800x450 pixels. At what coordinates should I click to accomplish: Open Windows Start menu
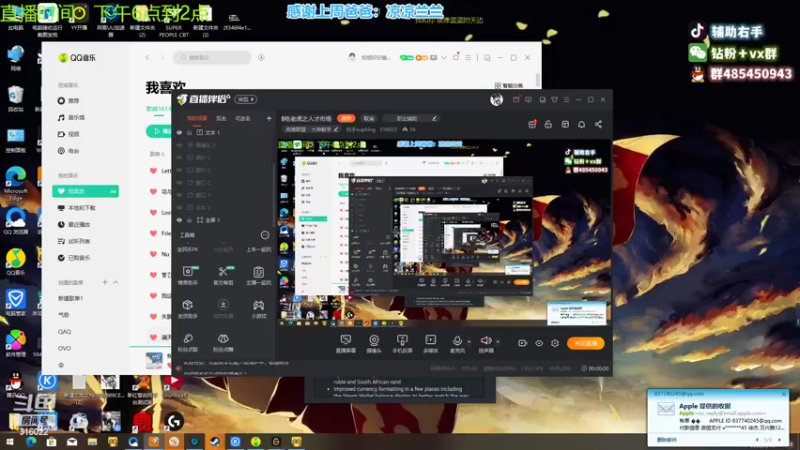point(9,441)
